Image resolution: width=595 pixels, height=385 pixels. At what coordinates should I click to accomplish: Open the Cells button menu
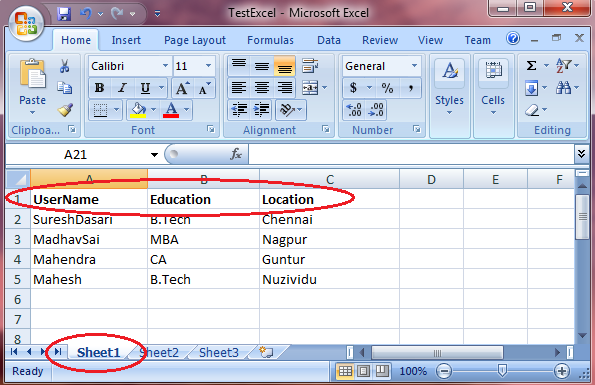click(x=493, y=87)
